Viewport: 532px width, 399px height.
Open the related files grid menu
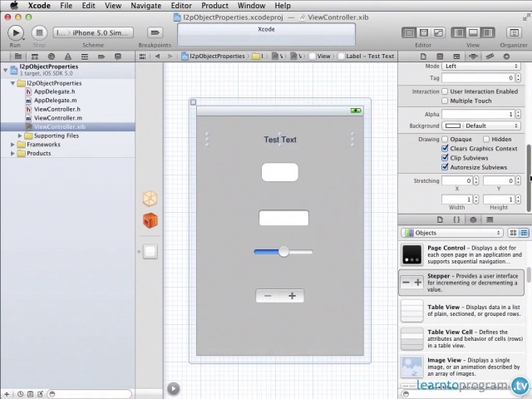click(142, 57)
